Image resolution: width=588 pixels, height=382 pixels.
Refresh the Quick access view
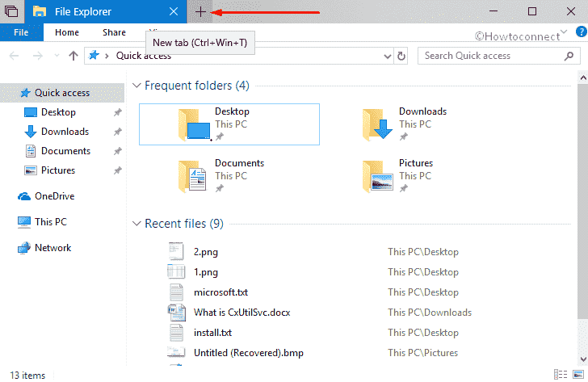point(401,56)
